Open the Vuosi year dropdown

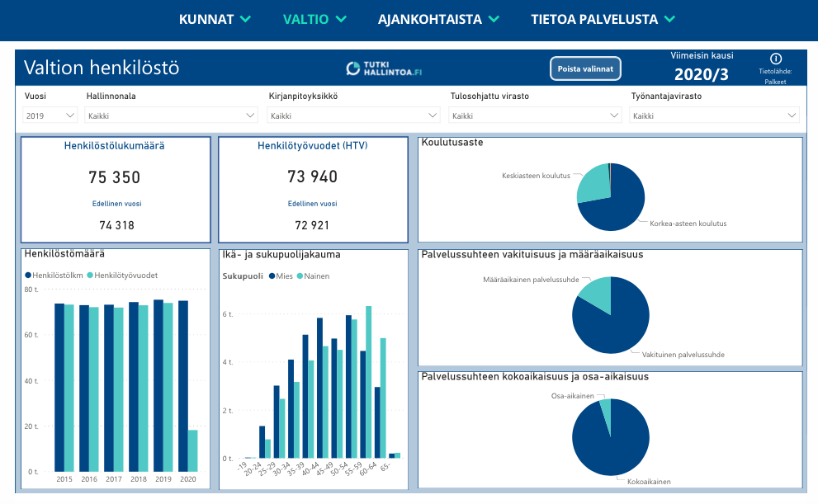click(x=50, y=116)
